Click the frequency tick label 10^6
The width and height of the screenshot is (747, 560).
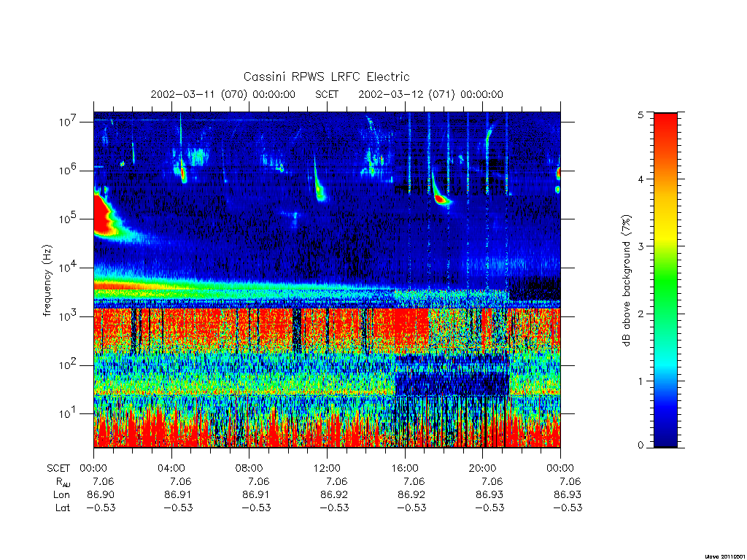click(x=68, y=171)
